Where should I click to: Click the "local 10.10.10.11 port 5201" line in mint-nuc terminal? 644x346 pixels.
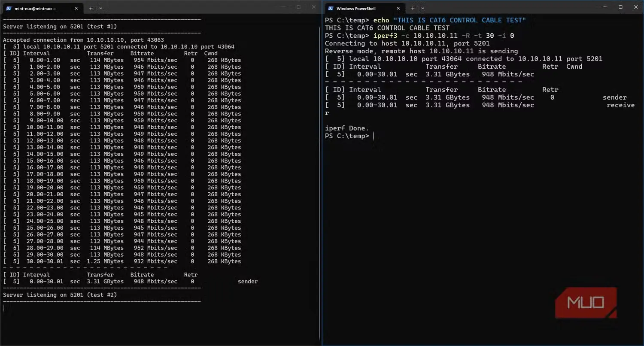118,47
